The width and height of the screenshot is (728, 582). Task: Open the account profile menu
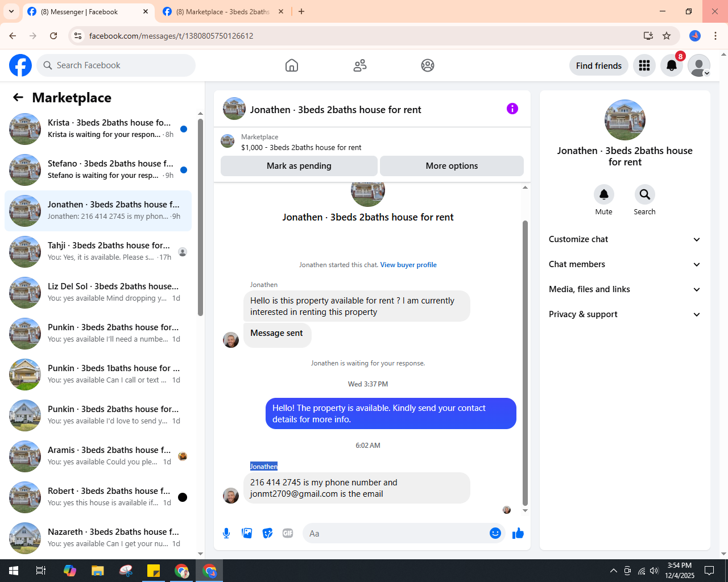tap(699, 65)
